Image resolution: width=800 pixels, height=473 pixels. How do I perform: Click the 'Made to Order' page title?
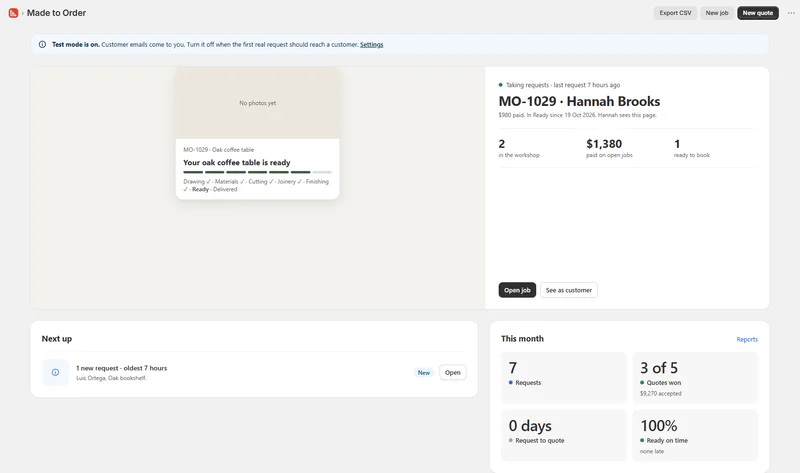56,13
